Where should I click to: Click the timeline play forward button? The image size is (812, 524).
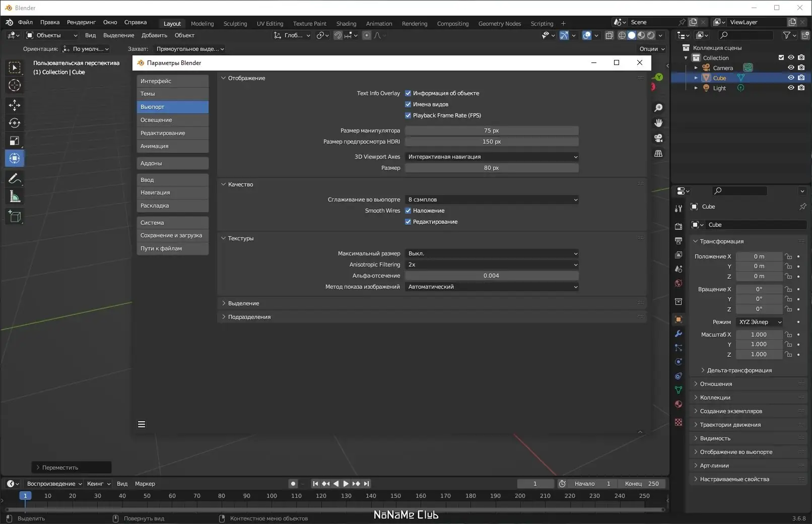point(346,484)
